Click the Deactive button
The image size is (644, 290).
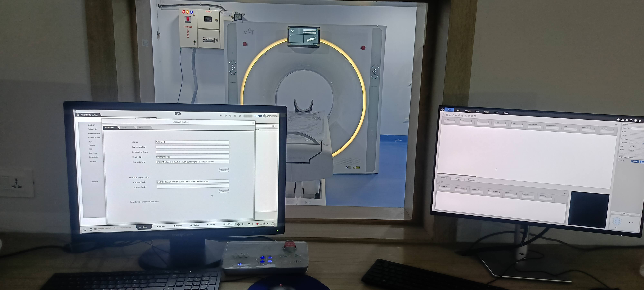[224, 170]
